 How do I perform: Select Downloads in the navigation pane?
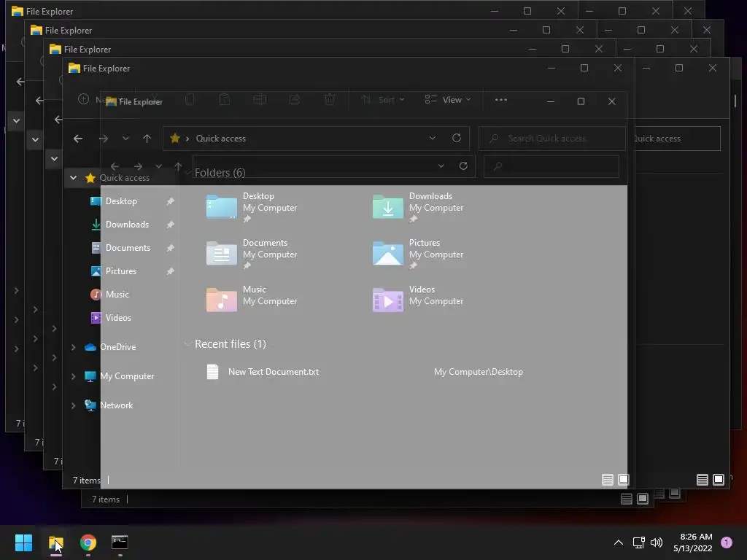(x=127, y=225)
